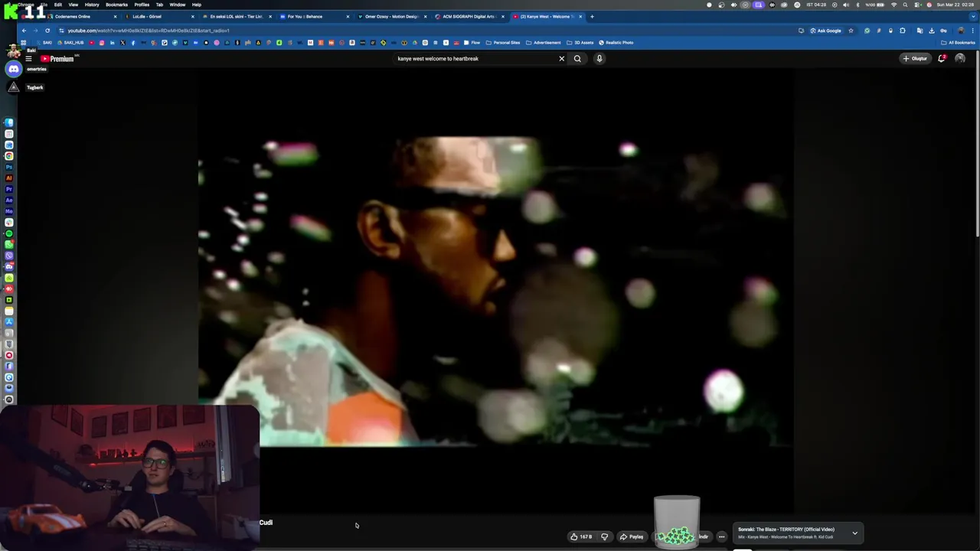Open the Profiles menu in menu bar
Screen dimensions: 980x551
click(142, 5)
